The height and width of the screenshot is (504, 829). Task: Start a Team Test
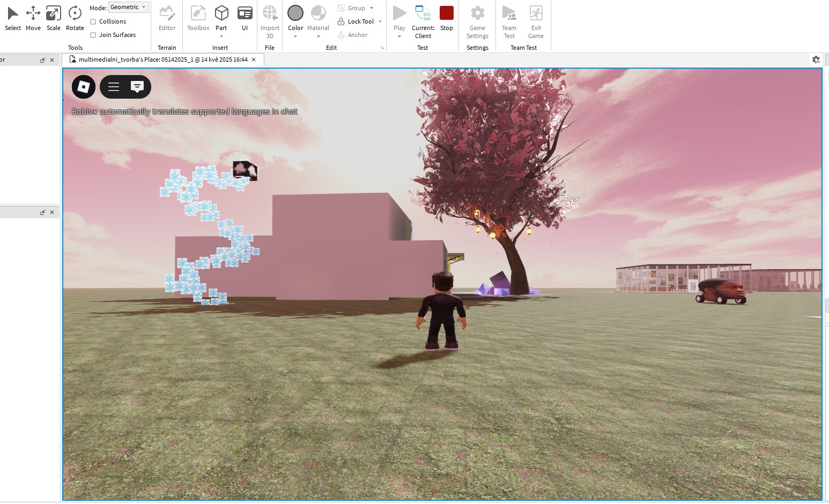tap(509, 21)
